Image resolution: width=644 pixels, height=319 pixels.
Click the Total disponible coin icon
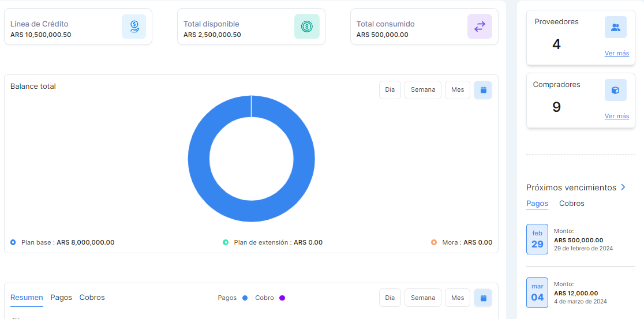(306, 27)
